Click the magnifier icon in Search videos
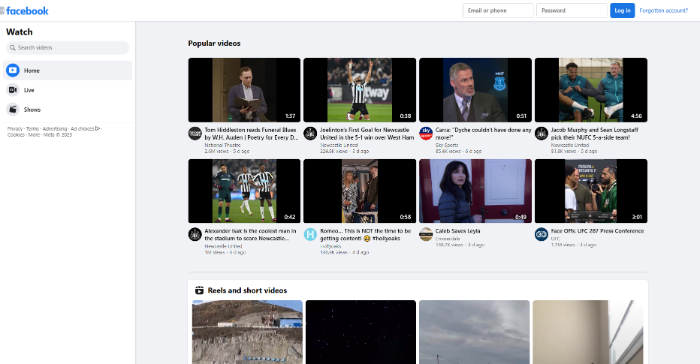 click(x=12, y=47)
